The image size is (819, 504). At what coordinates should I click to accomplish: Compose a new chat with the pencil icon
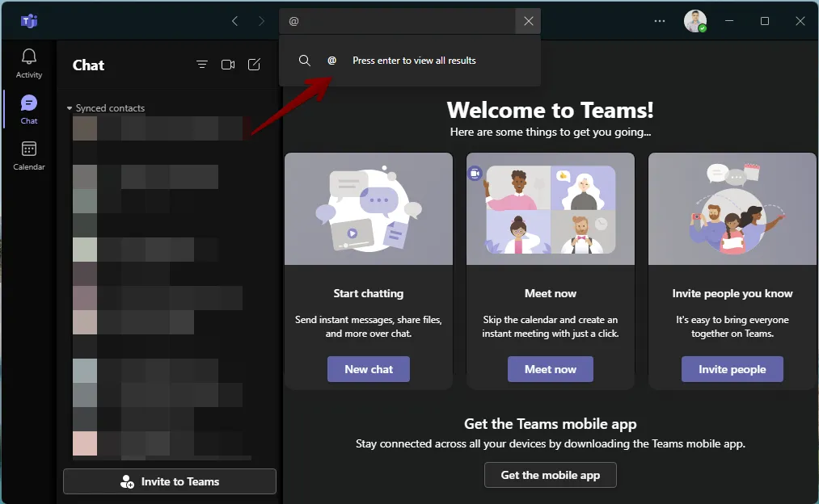pyautogui.click(x=254, y=64)
